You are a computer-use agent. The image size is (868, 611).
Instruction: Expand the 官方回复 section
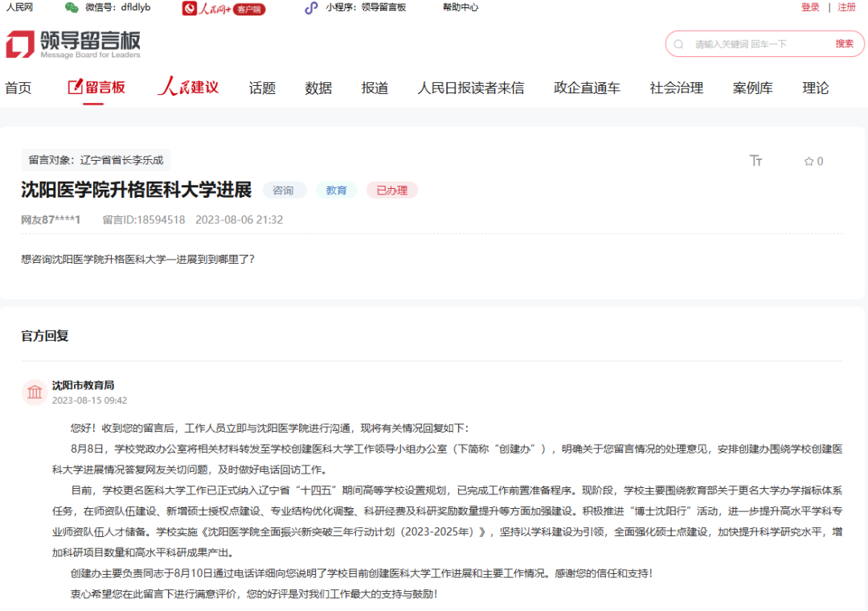tap(45, 335)
